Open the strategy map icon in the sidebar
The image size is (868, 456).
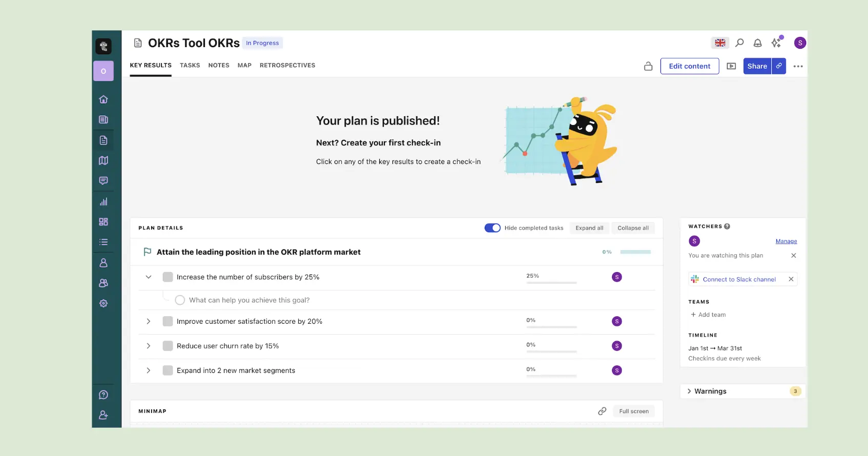104,160
